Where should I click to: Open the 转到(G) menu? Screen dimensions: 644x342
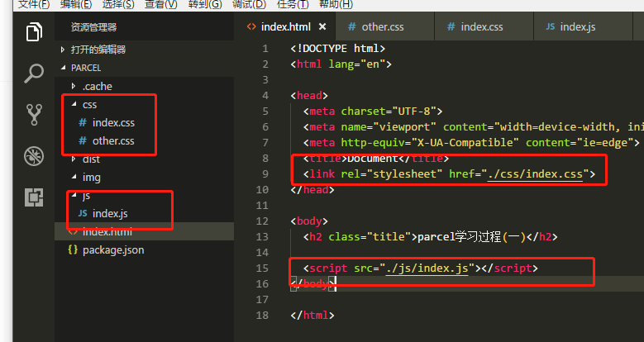point(205,4)
